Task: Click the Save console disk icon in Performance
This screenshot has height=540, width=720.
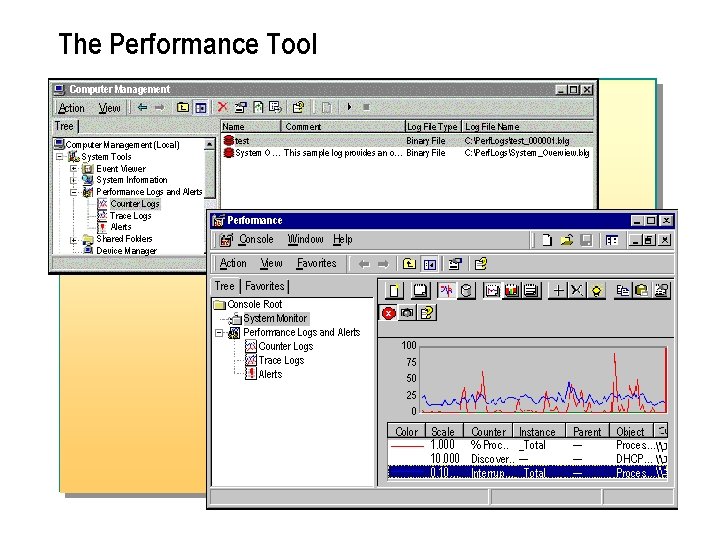Action: click(x=586, y=240)
